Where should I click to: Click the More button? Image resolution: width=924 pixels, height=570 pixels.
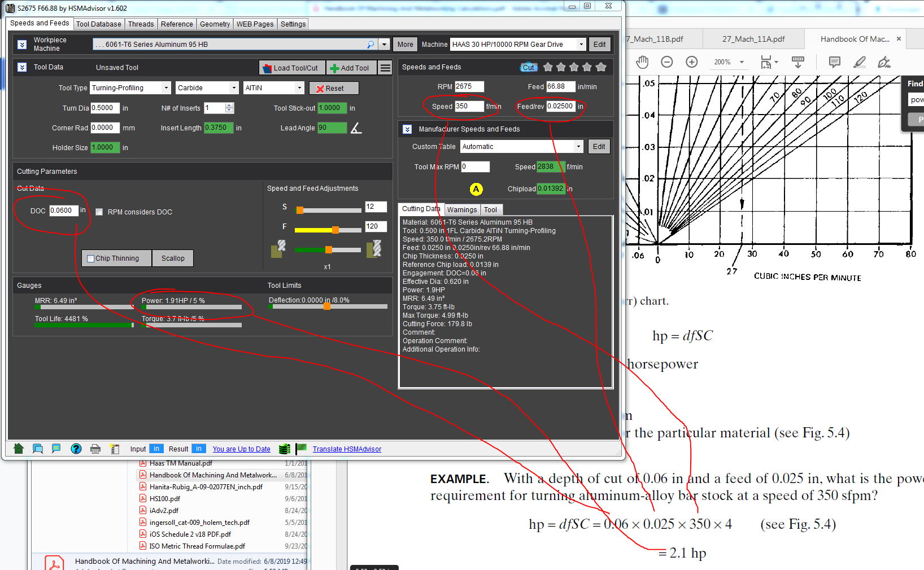(x=405, y=44)
